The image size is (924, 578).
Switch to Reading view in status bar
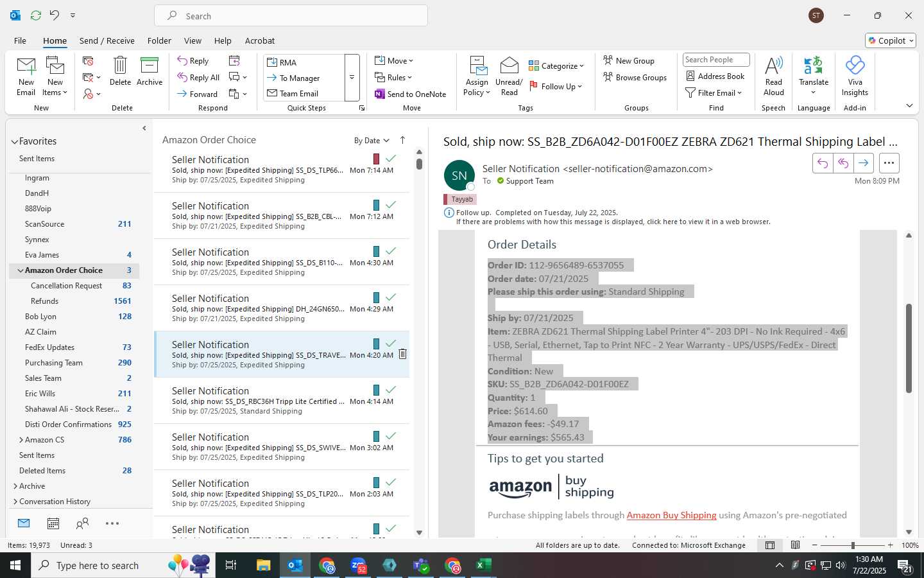point(795,545)
